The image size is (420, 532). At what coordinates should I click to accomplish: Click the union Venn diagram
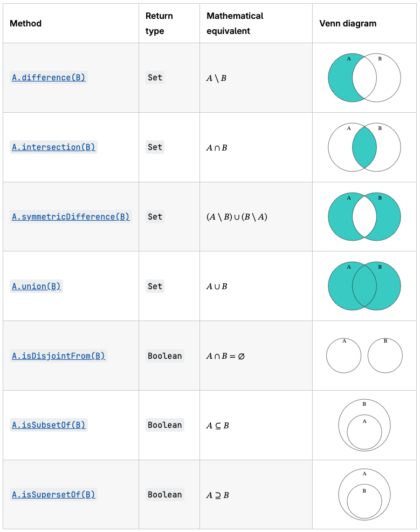coord(364,286)
